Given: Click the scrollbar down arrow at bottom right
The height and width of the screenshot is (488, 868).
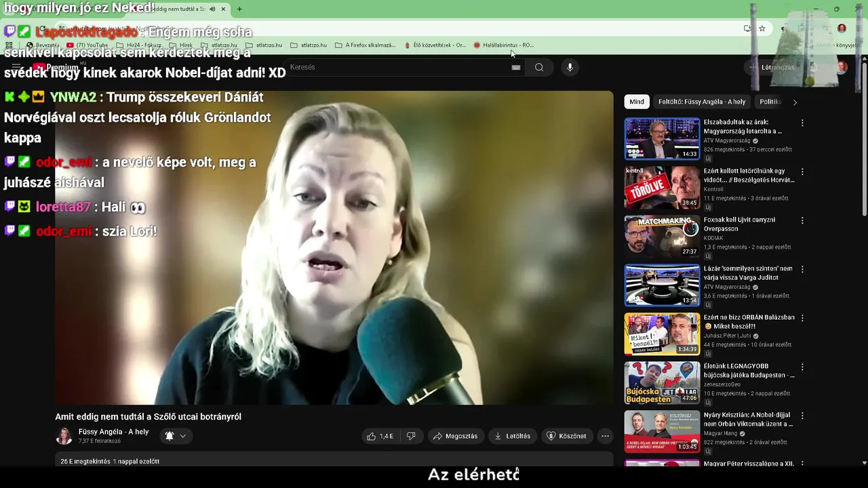Looking at the screenshot, I should tap(864, 463).
